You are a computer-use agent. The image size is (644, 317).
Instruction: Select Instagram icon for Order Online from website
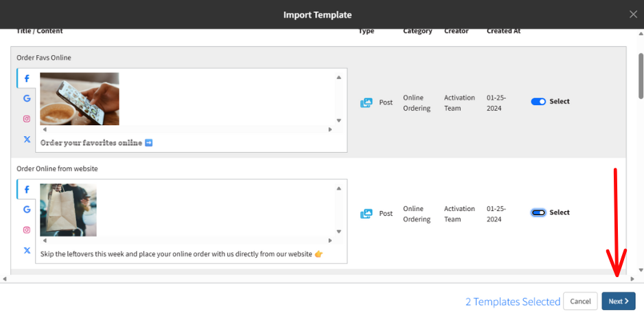(x=27, y=230)
